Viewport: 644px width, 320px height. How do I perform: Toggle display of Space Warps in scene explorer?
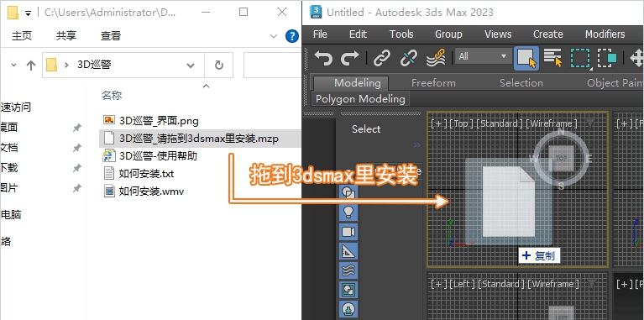[348, 270]
